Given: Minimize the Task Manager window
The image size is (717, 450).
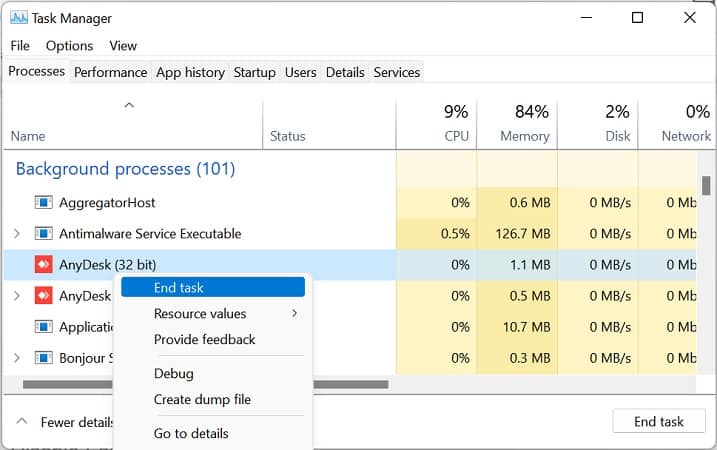Looking at the screenshot, I should [586, 18].
